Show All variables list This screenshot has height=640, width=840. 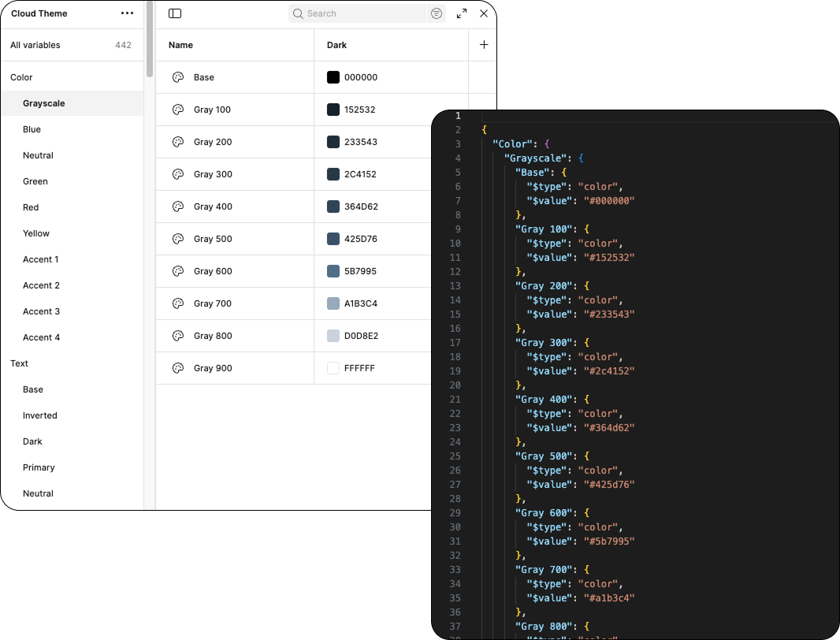click(x=35, y=45)
